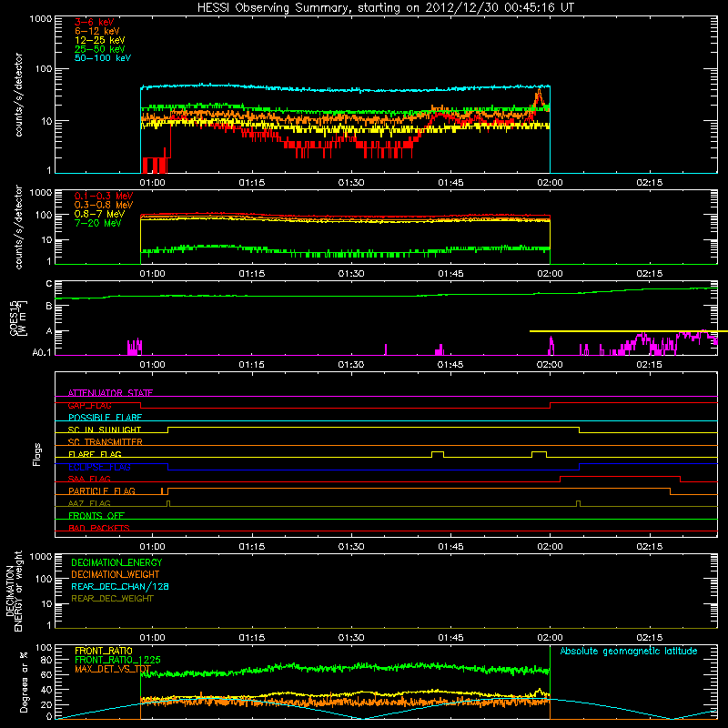Click the 01:30 tick label under top panel
This screenshot has width=728, height=728.
pyautogui.click(x=351, y=183)
